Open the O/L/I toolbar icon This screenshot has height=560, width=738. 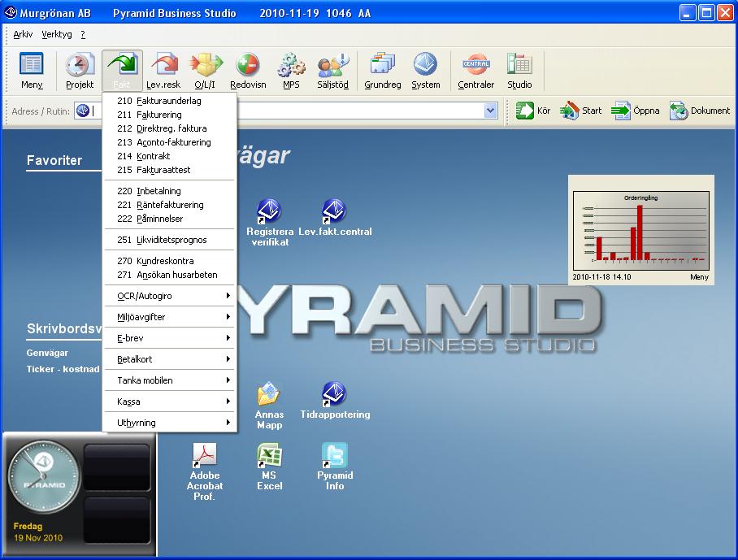click(205, 71)
